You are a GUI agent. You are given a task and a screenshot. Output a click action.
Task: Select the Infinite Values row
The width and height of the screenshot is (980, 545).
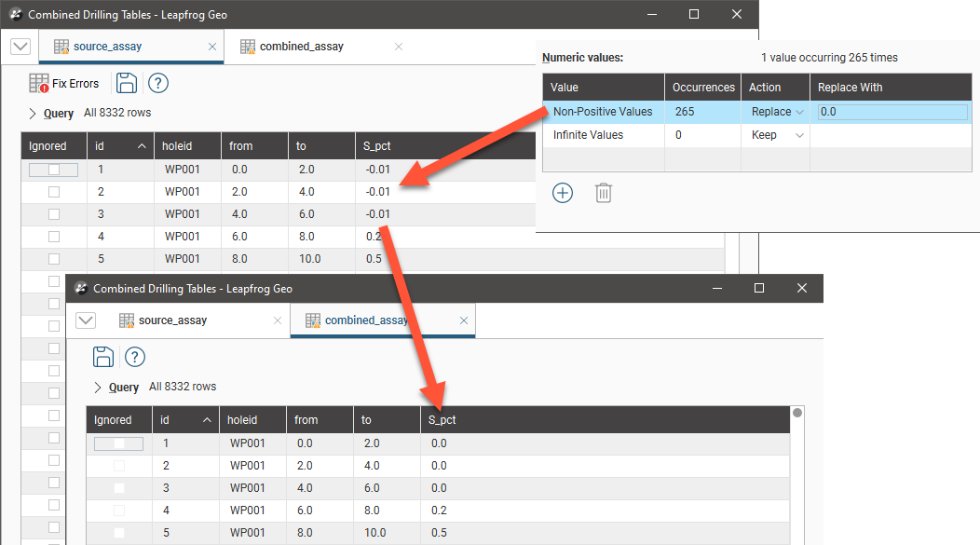point(756,135)
